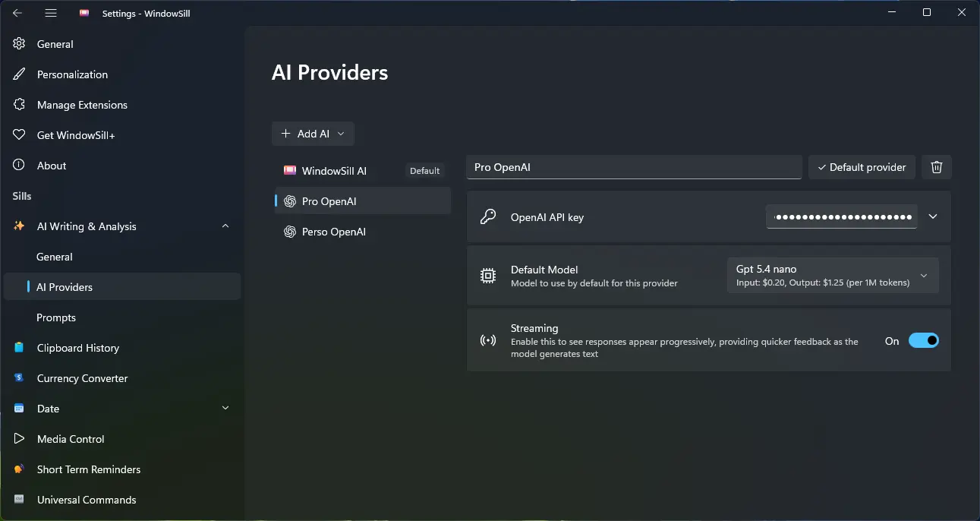The width and height of the screenshot is (980, 521).
Task: Expand the Date section chevron
Action: (x=225, y=409)
